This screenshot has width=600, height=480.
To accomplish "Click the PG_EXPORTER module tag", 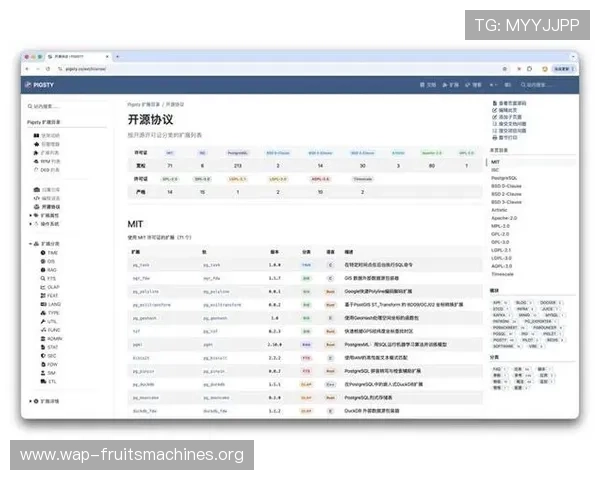I will tap(540, 322).
